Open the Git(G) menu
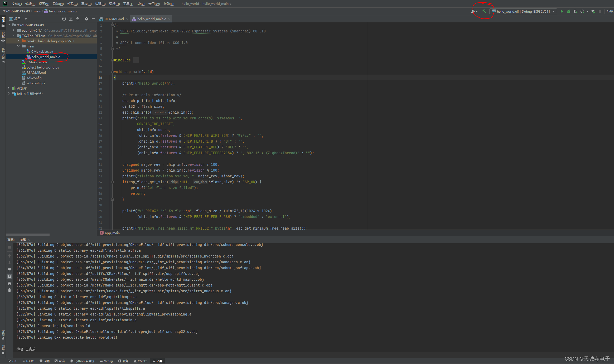This screenshot has width=614, height=364. coord(141,4)
